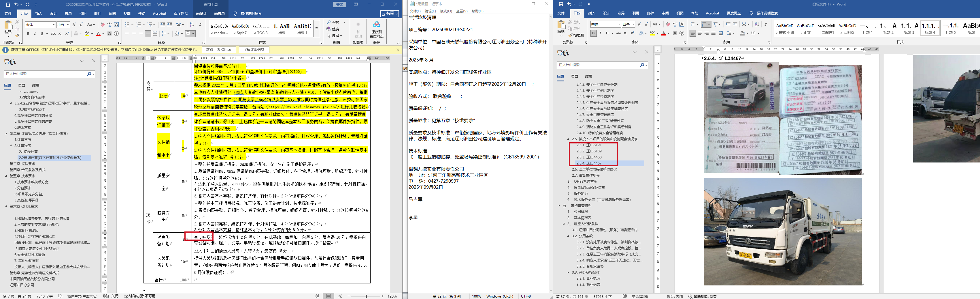Dismiss the yellow Office license warning bar
The height and width of the screenshot is (299, 980).
pos(398,50)
